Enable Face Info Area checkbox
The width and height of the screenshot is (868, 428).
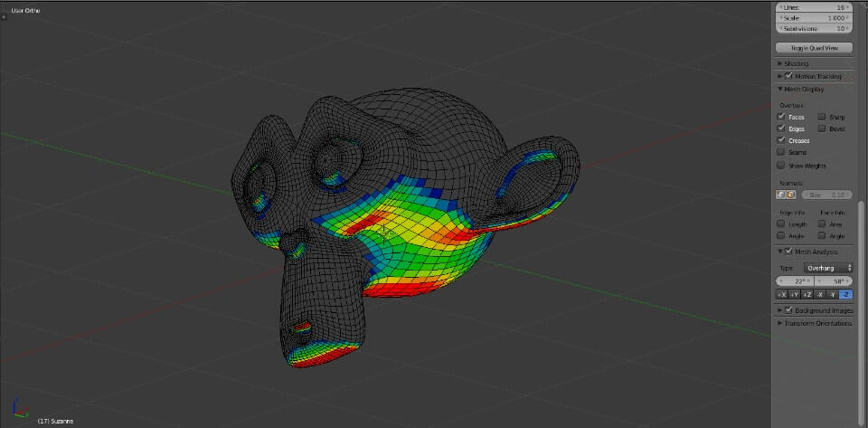[x=822, y=224]
